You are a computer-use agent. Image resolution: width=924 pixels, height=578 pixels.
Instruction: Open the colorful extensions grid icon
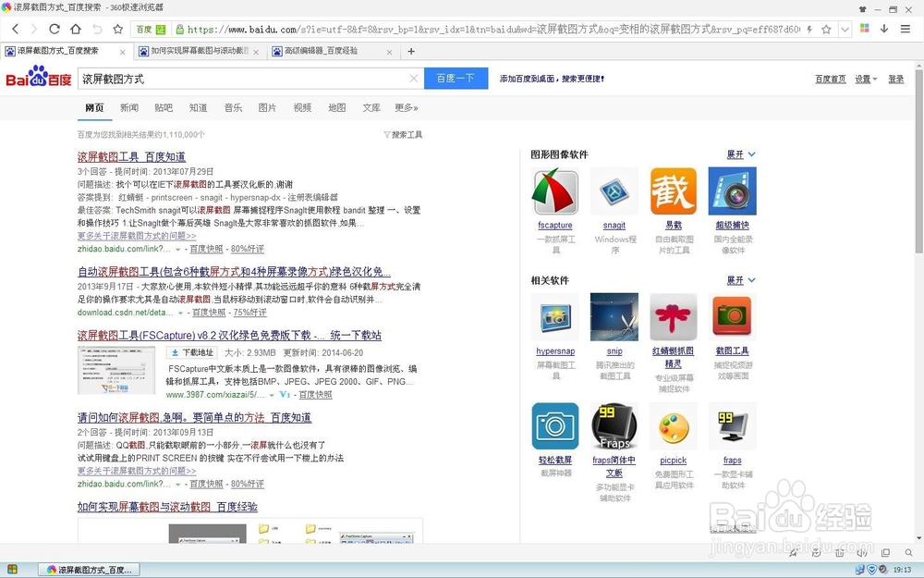pos(865,29)
